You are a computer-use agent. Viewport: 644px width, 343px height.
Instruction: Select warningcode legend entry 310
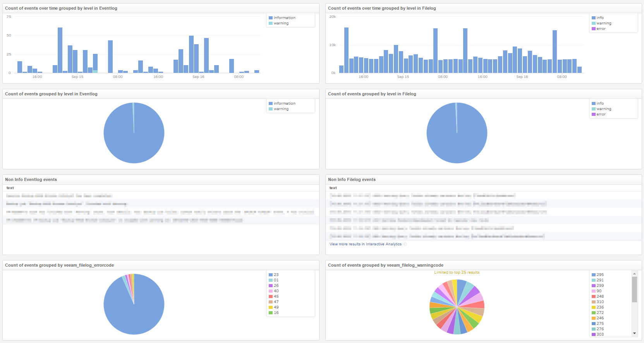(x=598, y=302)
